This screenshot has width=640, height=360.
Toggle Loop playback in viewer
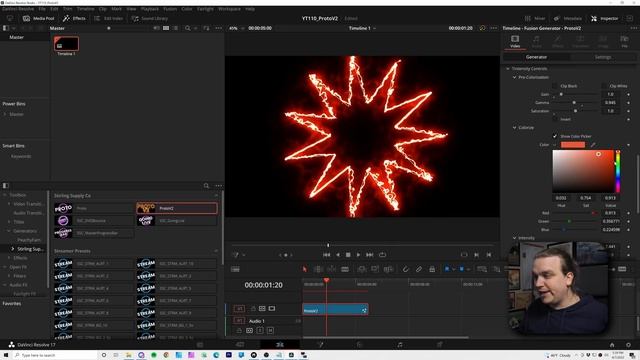[x=382, y=255]
